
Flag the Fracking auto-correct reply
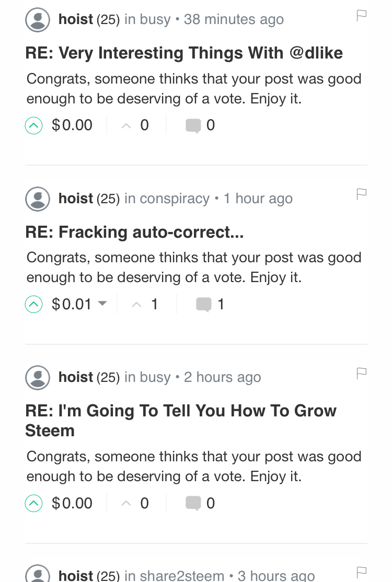361,194
